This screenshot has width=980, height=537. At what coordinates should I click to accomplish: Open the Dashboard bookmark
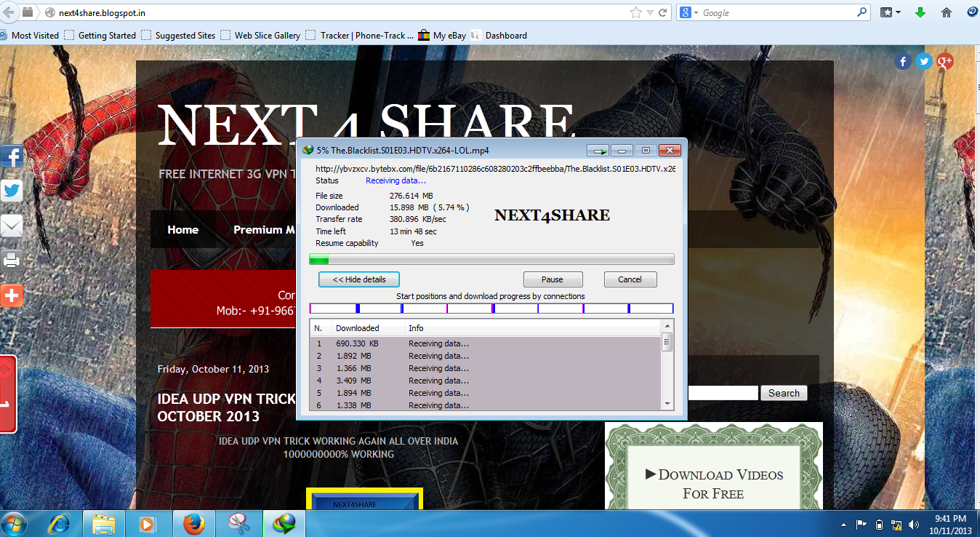pyautogui.click(x=499, y=35)
